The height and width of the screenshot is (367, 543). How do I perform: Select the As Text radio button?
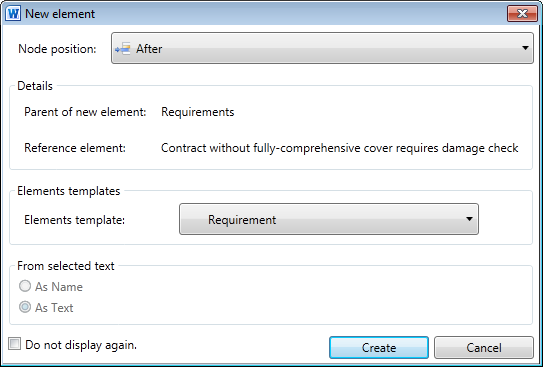25,307
